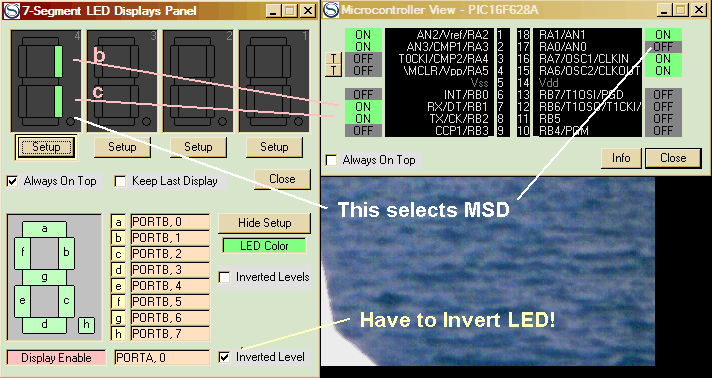Enable Always On Top in Microcontroller View
This screenshot has width=712, height=378.
click(x=332, y=160)
